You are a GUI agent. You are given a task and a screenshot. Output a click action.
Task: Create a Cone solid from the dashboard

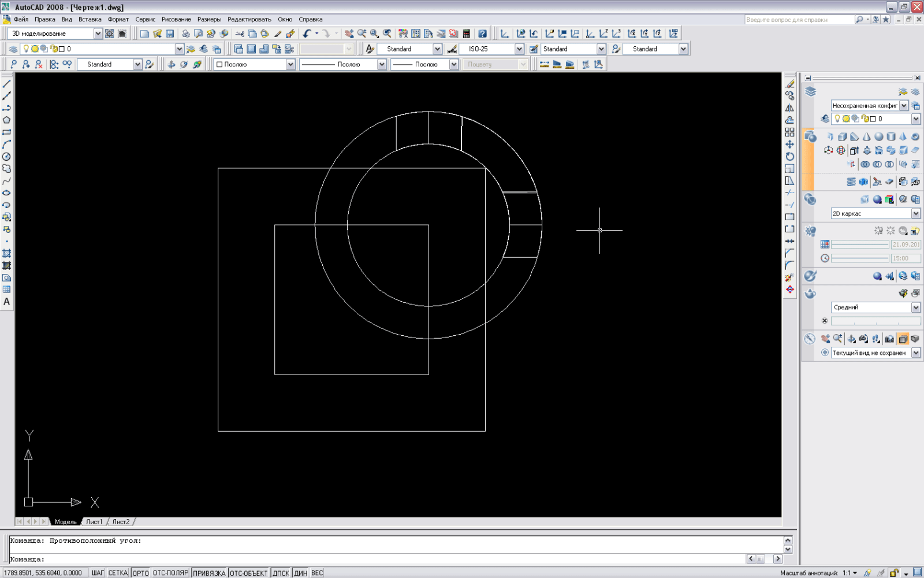pos(866,137)
